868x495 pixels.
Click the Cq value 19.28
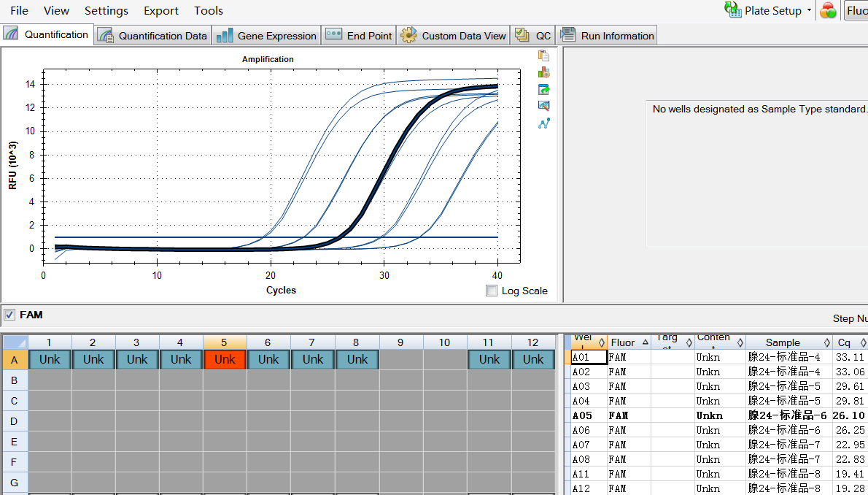pyautogui.click(x=850, y=488)
